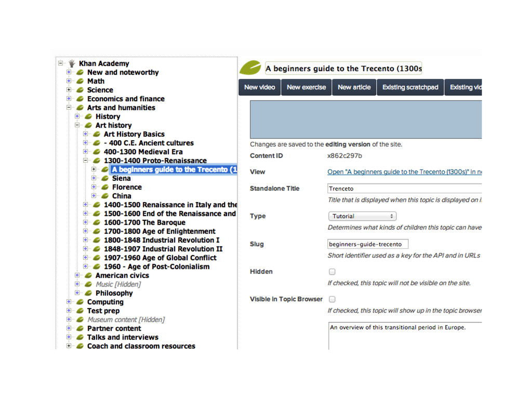Click the leaf icon beside Computing
Image resolution: width=532 pixels, height=399 pixels.
pos(80,302)
